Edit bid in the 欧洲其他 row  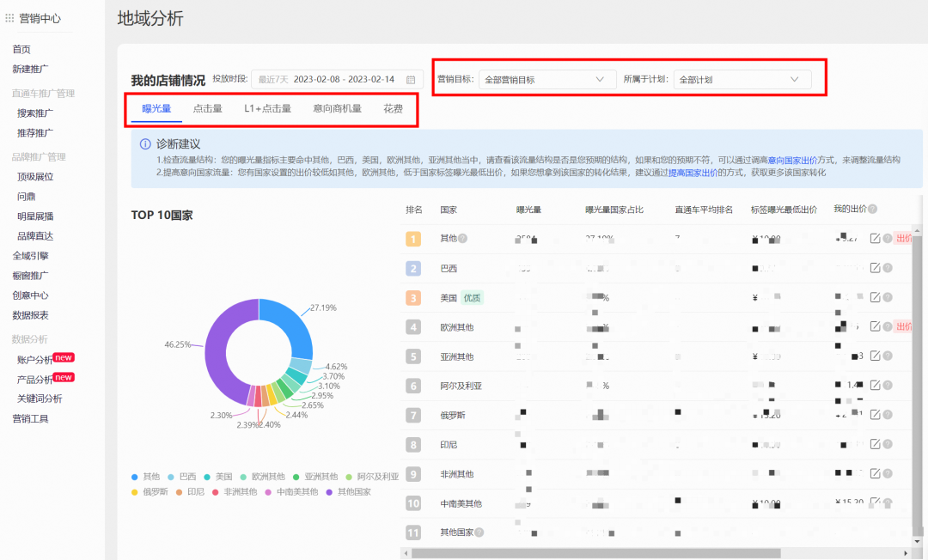point(876,326)
